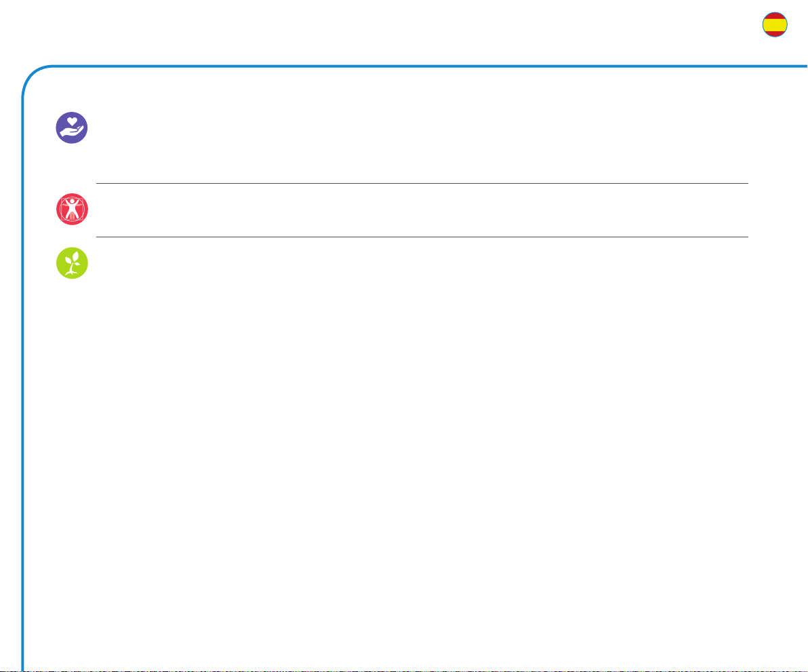
Task: Click the Spanish flag language icon
Action: pyautogui.click(x=775, y=24)
